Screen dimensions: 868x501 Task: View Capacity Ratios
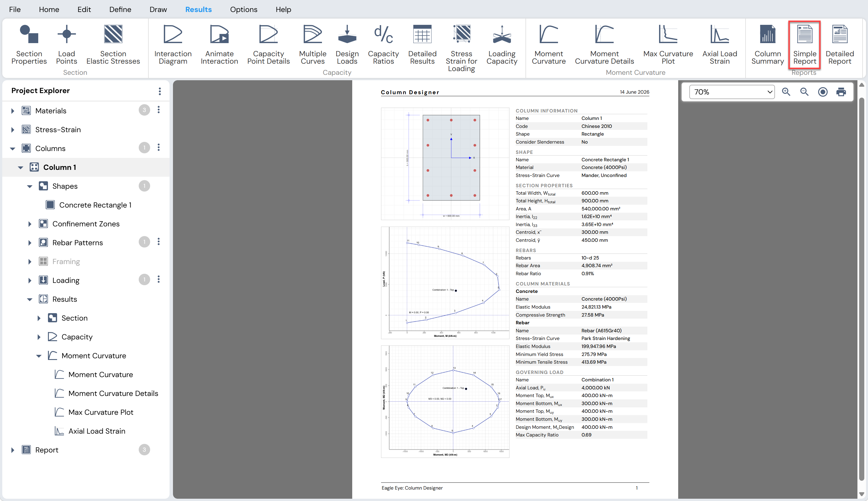[383, 44]
